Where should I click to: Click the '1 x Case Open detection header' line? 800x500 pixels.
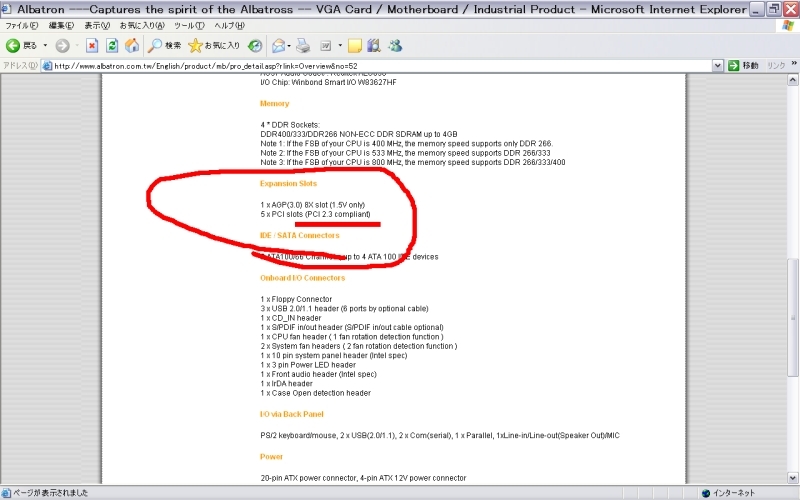coord(315,393)
